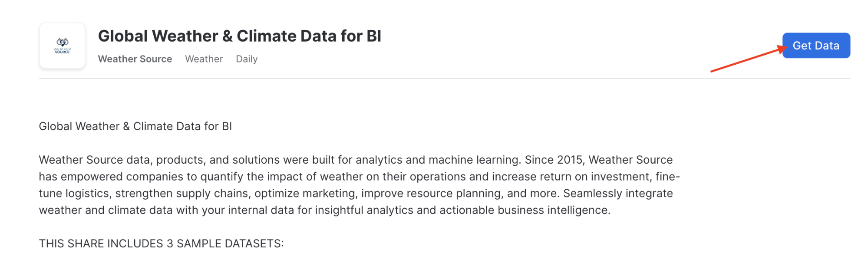Viewport: 868px width, 263px height.
Task: Select the Weather category tag
Action: (x=204, y=59)
